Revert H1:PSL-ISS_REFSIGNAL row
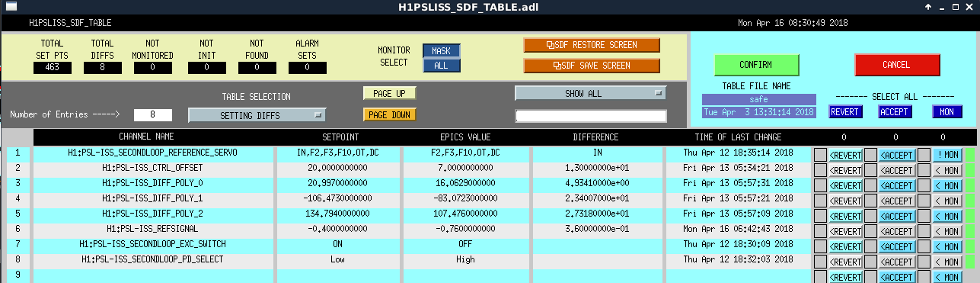The image size is (980, 283). [x=845, y=230]
